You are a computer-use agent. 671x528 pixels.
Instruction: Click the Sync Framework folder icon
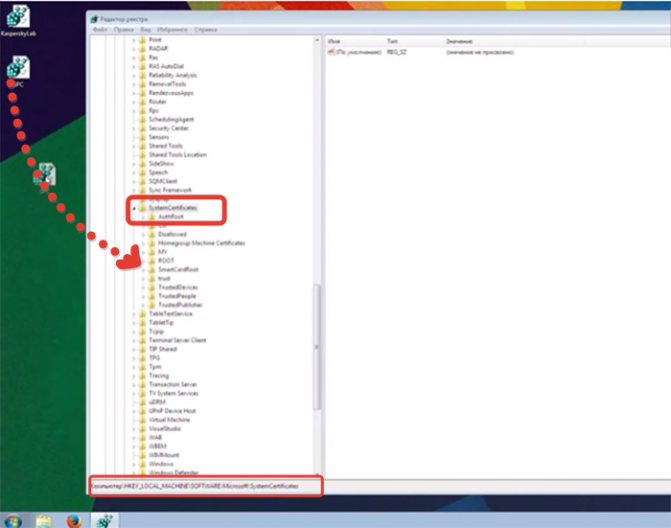[143, 190]
